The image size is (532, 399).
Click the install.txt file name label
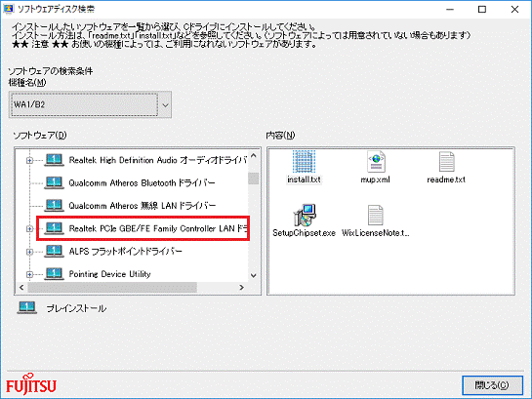(x=304, y=180)
